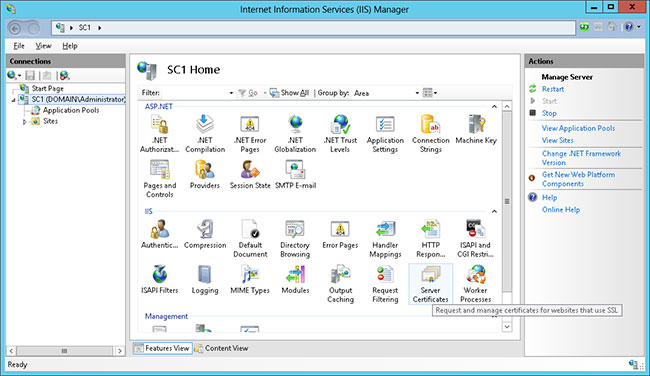
Task: Open dropdown beside Create Connection icon
Action: click(x=19, y=76)
